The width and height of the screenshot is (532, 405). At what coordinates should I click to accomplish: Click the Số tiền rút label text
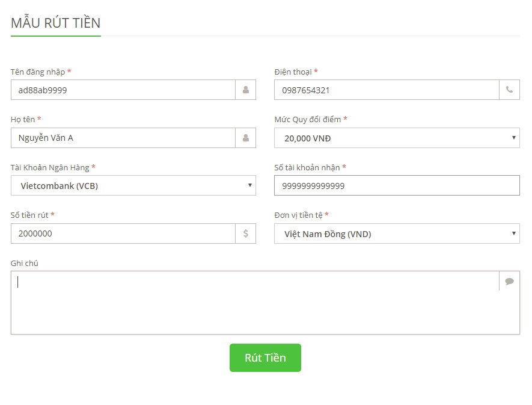[29, 215]
